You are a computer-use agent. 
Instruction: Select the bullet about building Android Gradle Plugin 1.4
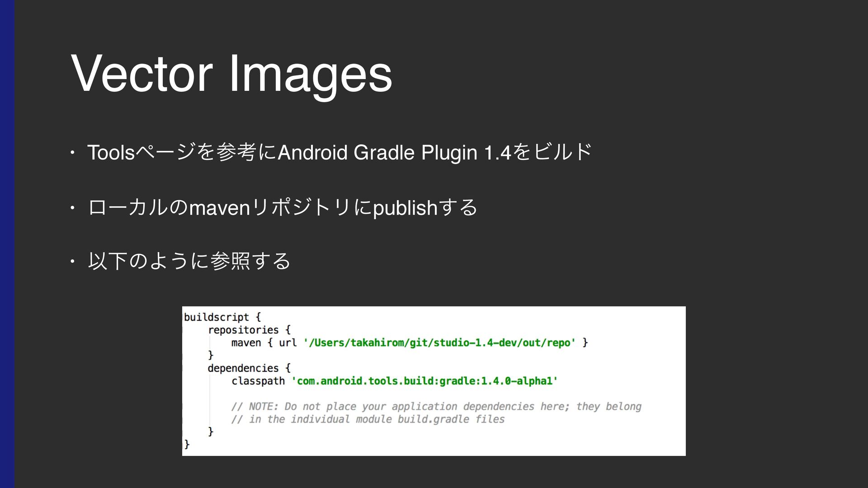click(340, 152)
